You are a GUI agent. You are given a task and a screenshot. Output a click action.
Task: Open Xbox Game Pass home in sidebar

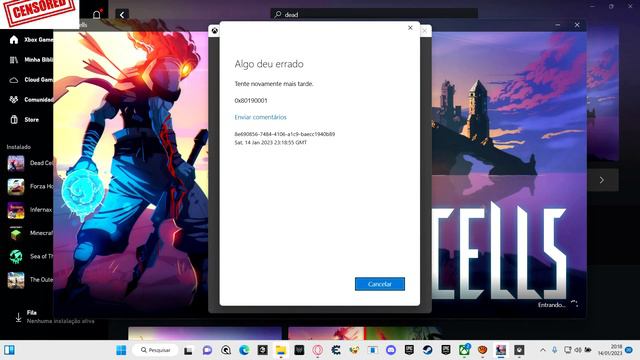click(32, 40)
